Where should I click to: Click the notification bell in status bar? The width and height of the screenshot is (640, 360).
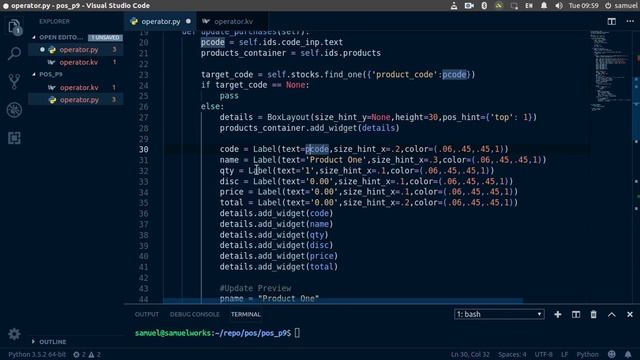point(628,354)
